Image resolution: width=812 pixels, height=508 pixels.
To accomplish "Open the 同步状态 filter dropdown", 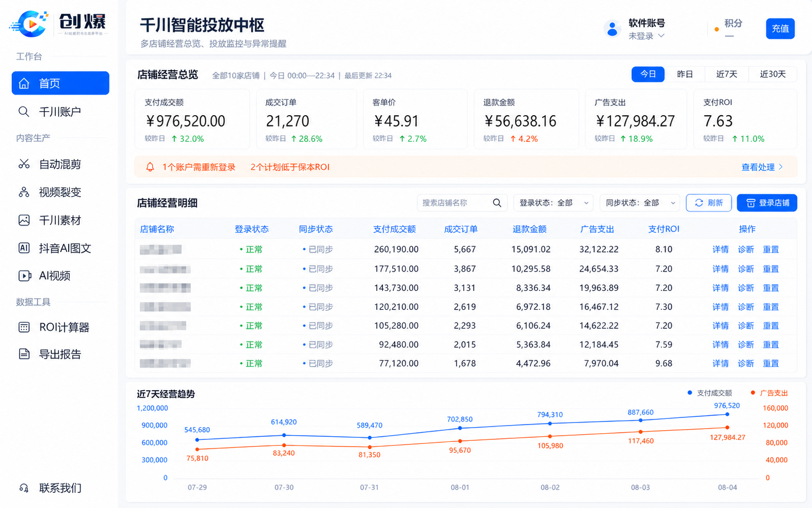I will [640, 203].
